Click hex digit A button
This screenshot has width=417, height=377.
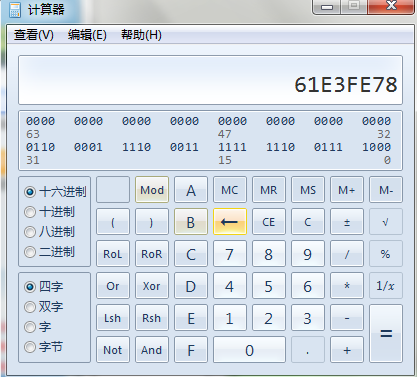tap(191, 190)
